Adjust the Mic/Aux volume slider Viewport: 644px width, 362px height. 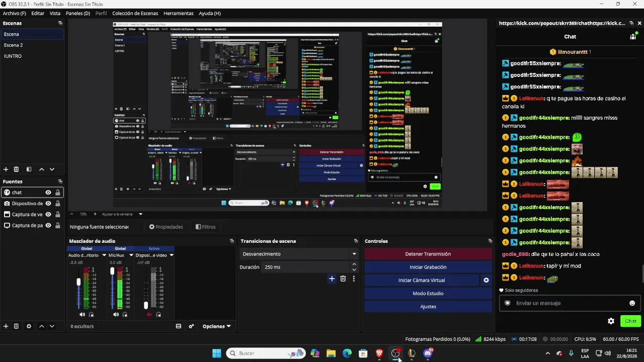pos(112,271)
